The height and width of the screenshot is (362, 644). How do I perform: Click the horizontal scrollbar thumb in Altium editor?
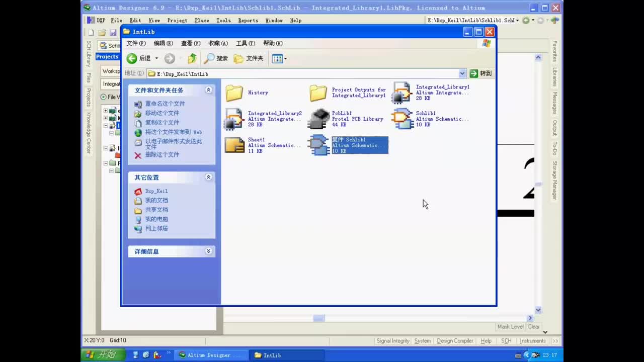coord(319,318)
